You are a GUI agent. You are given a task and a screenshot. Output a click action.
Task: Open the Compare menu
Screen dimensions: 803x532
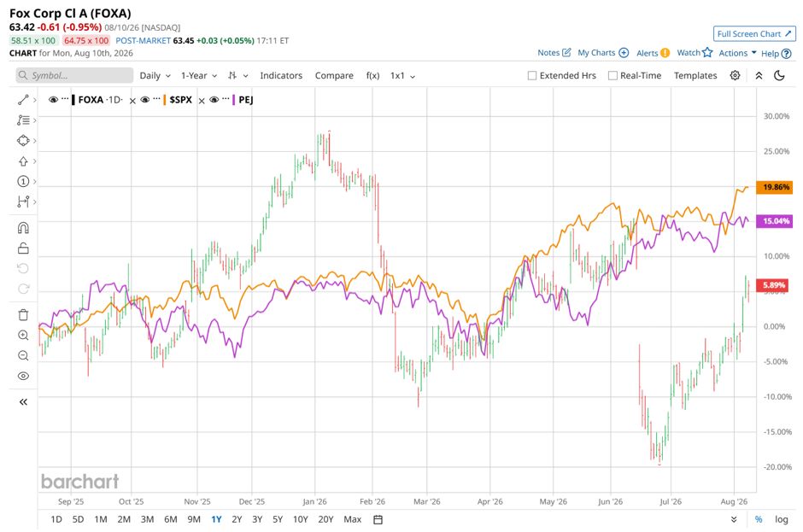334,75
